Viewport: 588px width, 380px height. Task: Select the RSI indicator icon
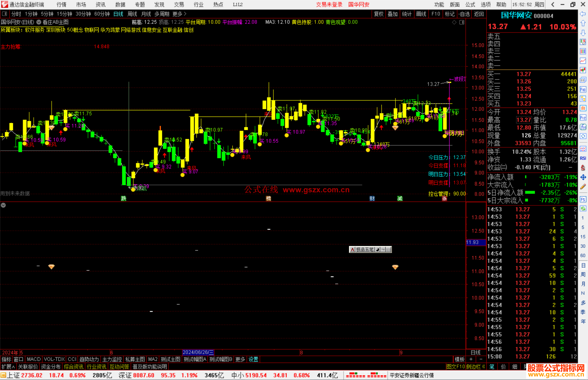coord(583,158)
